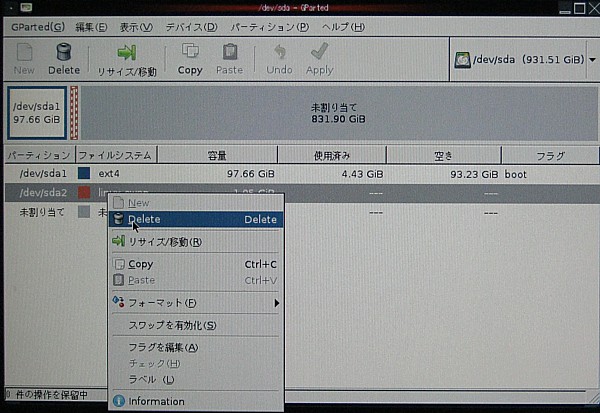The image size is (600, 413).
Task: Choose Delete from the context menu
Action: coord(196,219)
